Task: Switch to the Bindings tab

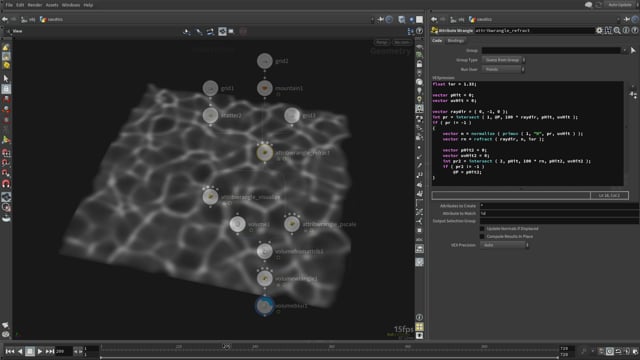Action: [x=456, y=40]
